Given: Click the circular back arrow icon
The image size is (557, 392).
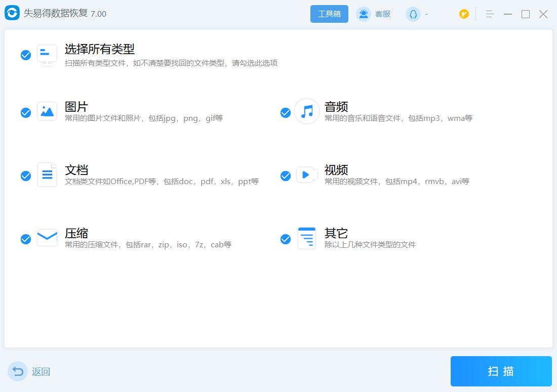Looking at the screenshot, I should 17,371.
